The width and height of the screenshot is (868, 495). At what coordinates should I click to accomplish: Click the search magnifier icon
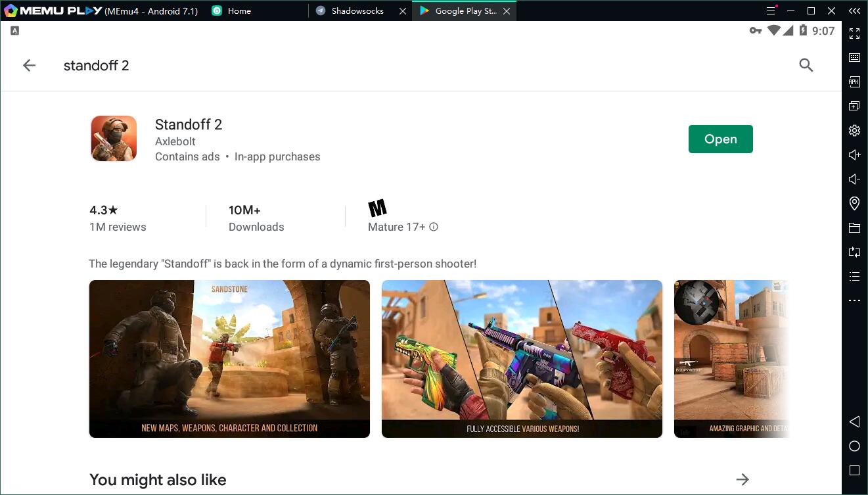click(x=806, y=65)
